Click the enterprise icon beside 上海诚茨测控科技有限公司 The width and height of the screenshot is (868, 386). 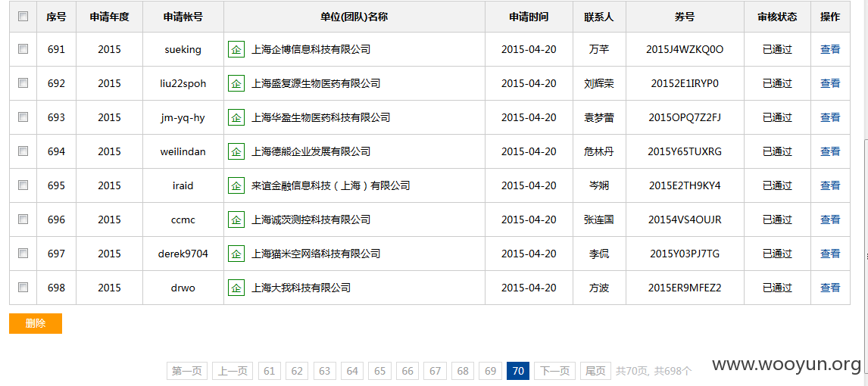click(x=236, y=219)
